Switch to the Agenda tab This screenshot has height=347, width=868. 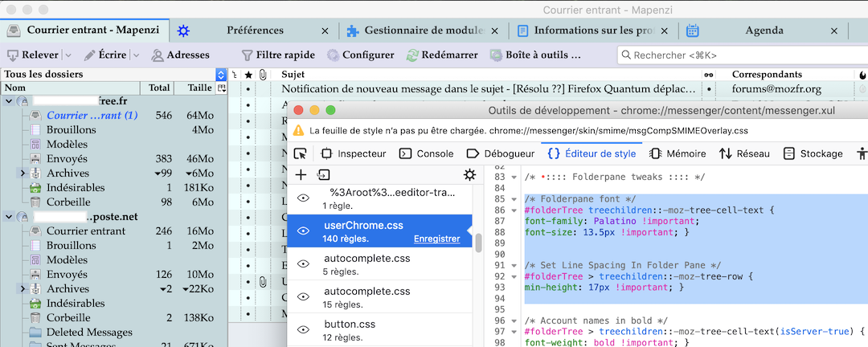[763, 31]
